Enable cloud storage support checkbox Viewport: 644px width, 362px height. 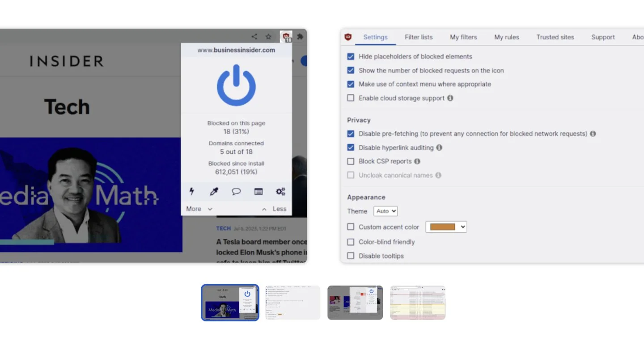(x=351, y=98)
